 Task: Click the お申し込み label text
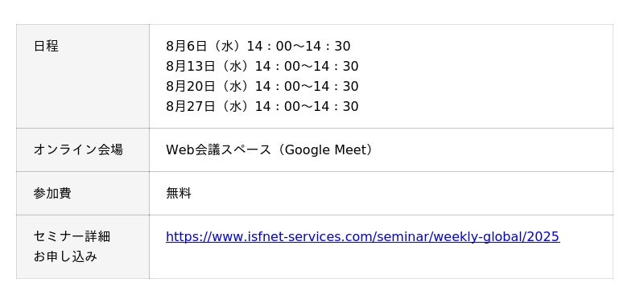(x=65, y=256)
